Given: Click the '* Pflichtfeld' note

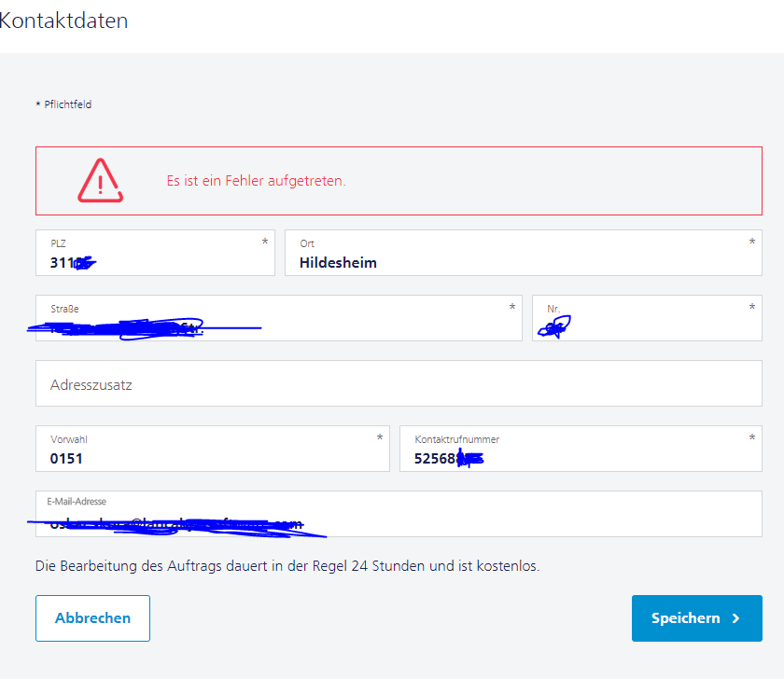Looking at the screenshot, I should point(63,104).
